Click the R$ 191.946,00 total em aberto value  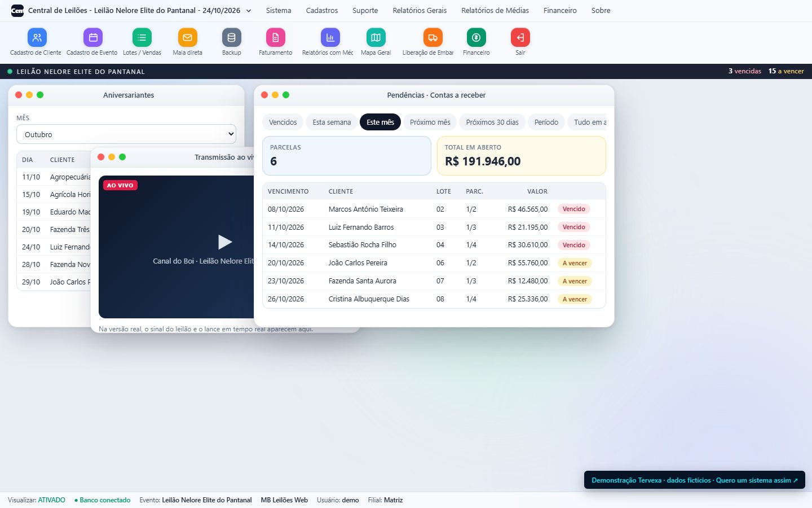point(483,161)
